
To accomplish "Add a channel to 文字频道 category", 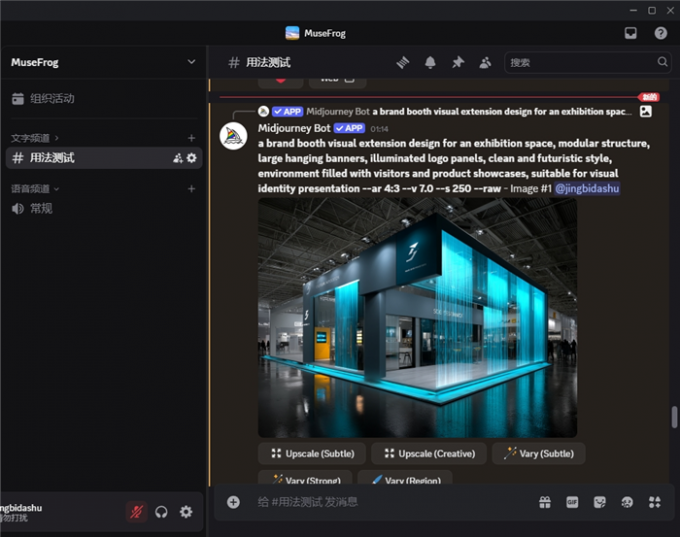I will click(191, 138).
